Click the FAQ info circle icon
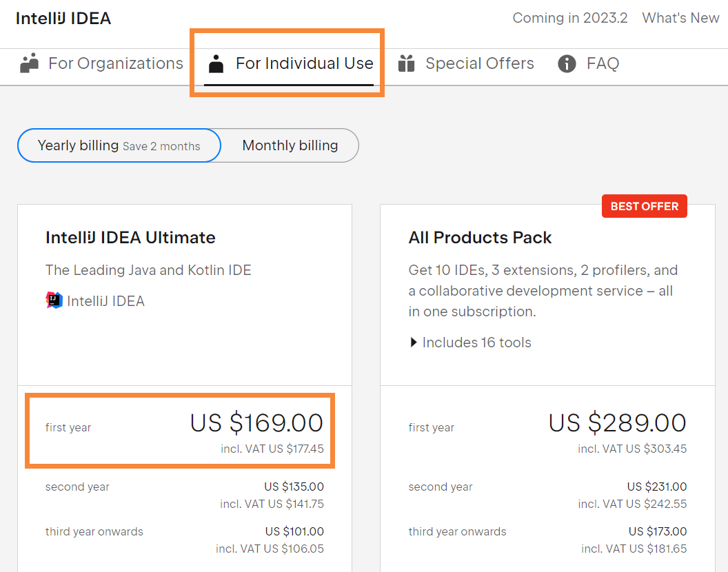Screen dimensions: 728x572 tap(567, 63)
